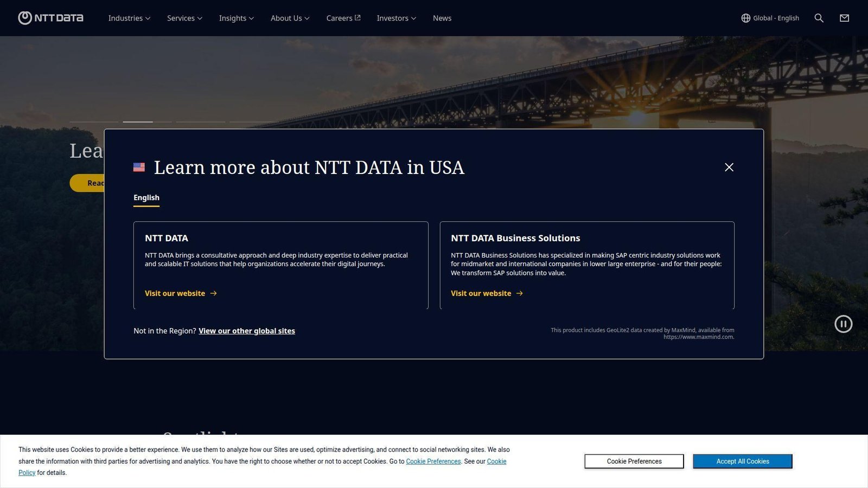Click the MaxMind GeoLite2 attribution text
The width and height of the screenshot is (868, 488).
click(642, 333)
